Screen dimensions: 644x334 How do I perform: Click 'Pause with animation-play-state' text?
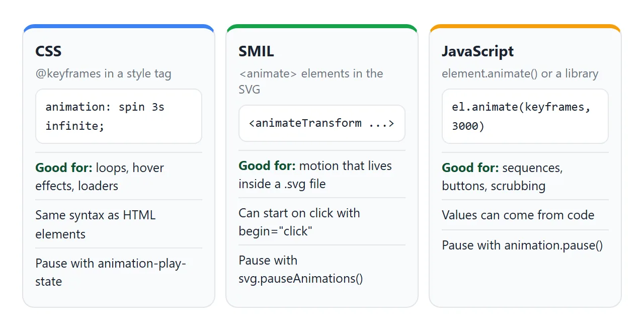111,272
